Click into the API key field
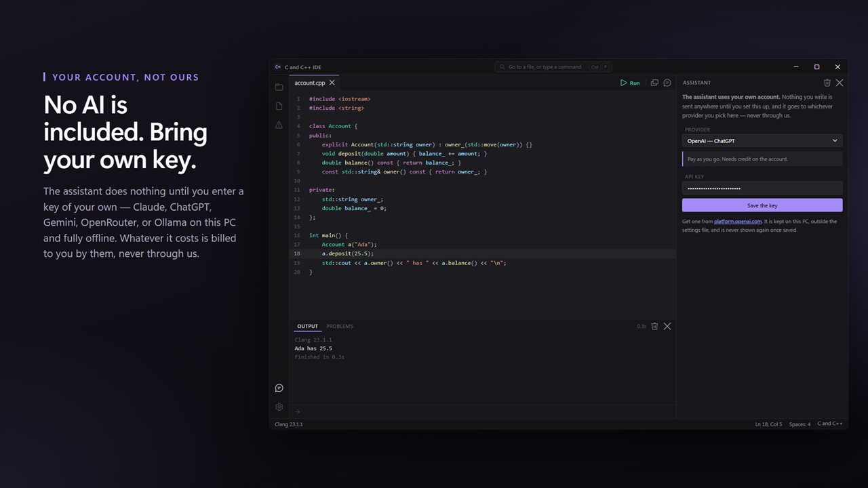The height and width of the screenshot is (488, 868). tap(762, 188)
